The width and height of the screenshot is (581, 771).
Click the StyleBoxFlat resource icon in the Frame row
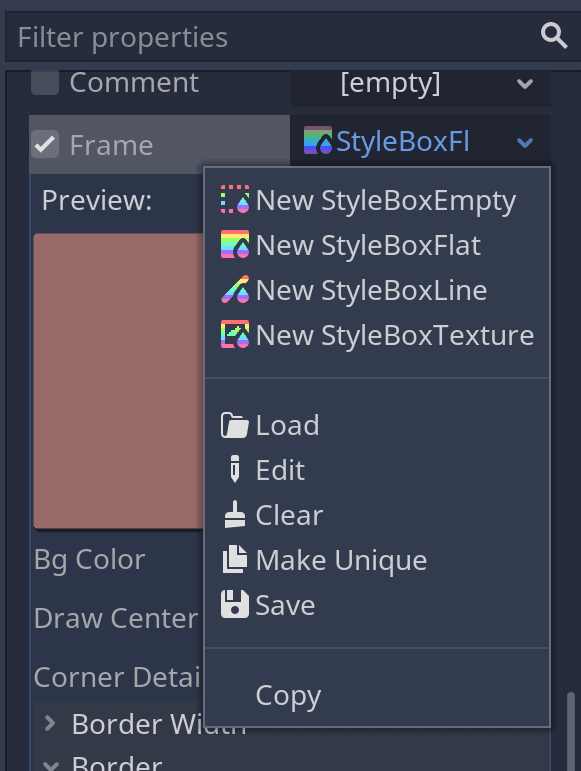tap(318, 140)
